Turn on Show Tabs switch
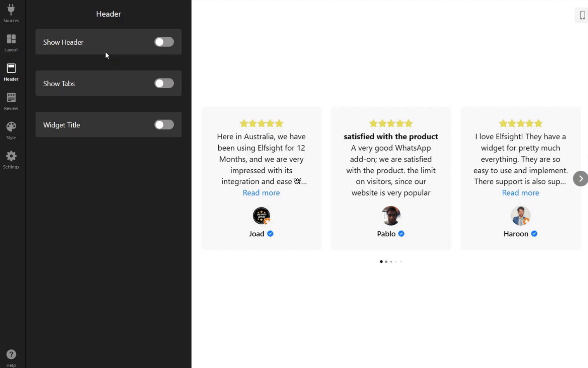This screenshot has height=368, width=588. tap(164, 83)
